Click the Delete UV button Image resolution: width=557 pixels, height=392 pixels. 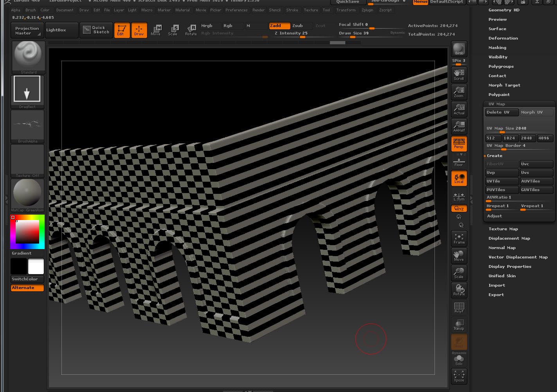click(x=502, y=112)
